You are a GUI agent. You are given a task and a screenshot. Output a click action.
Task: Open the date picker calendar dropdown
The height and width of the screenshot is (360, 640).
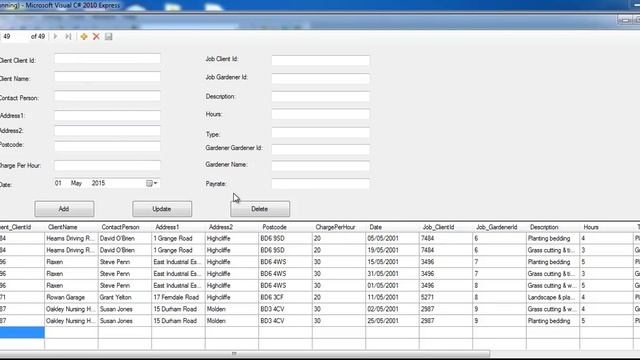[x=152, y=183]
